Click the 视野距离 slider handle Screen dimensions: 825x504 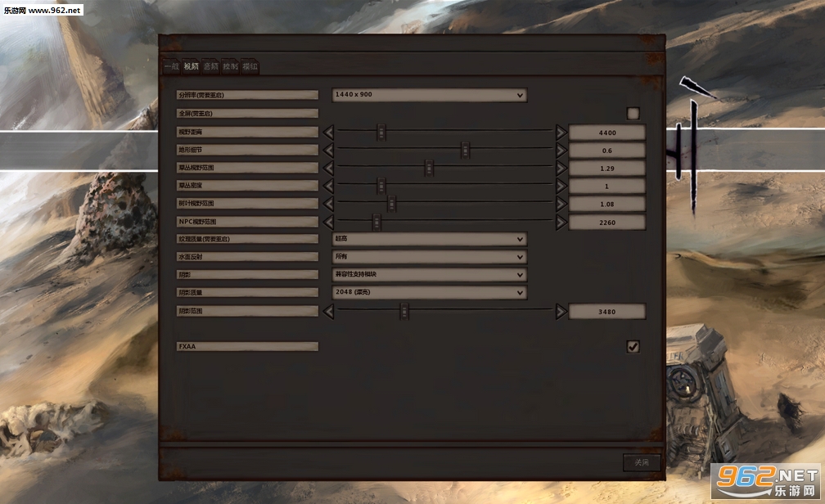click(381, 132)
